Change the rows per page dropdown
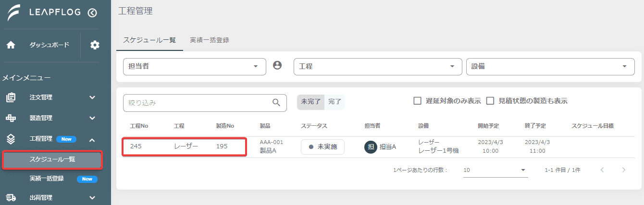The width and height of the screenshot is (644, 205). [x=495, y=170]
